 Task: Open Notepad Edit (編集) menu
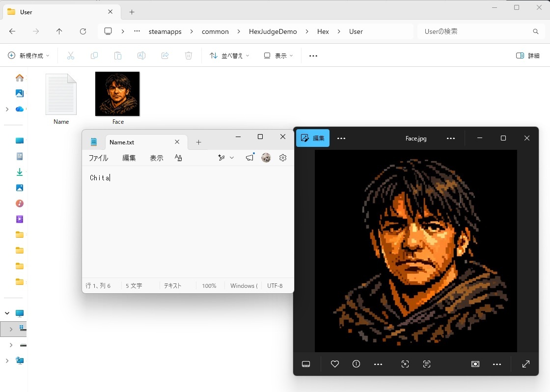coord(129,158)
